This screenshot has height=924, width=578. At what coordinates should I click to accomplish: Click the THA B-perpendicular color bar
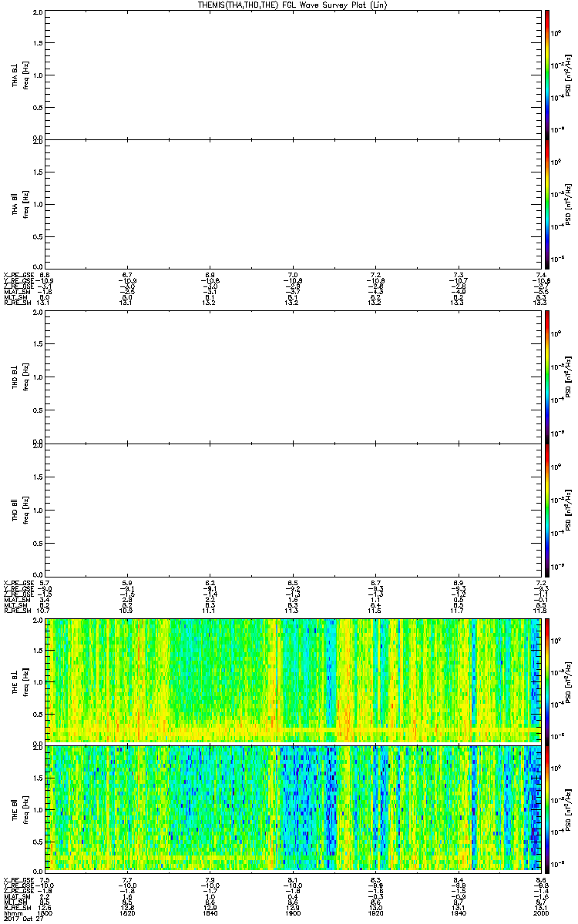pyautogui.click(x=547, y=74)
